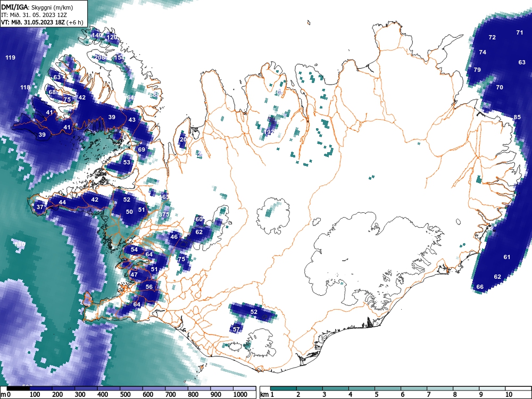Screen dimensions: 532x399
Task: Click the 68 value in Westfjords
Action: click(52, 92)
